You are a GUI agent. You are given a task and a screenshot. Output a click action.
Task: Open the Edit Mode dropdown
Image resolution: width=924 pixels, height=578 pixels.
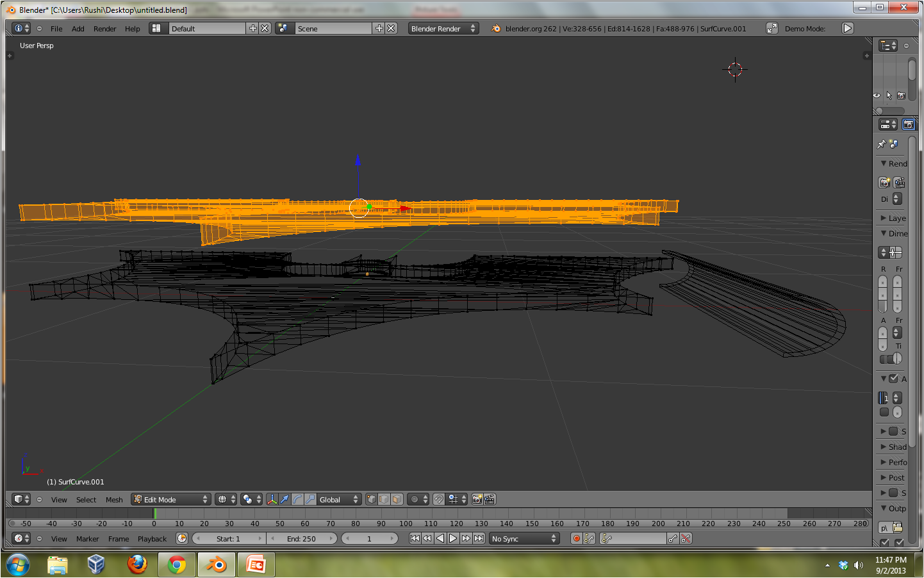pyautogui.click(x=171, y=499)
